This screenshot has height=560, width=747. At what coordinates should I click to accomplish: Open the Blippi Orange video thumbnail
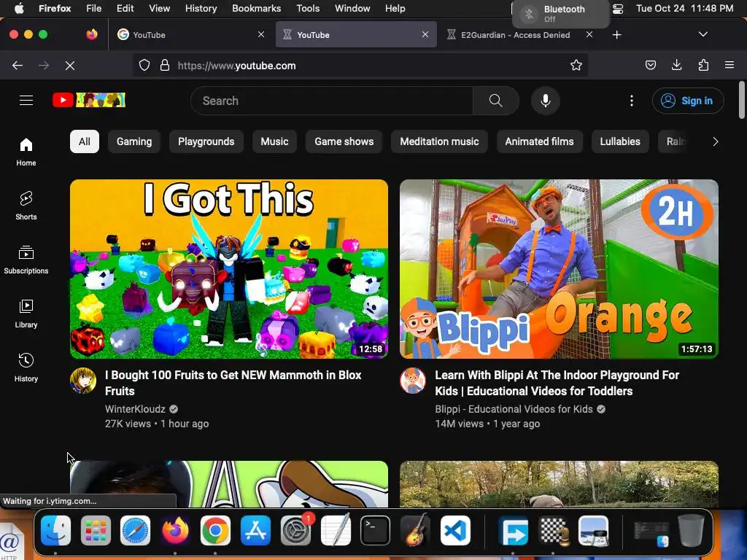[x=559, y=268]
